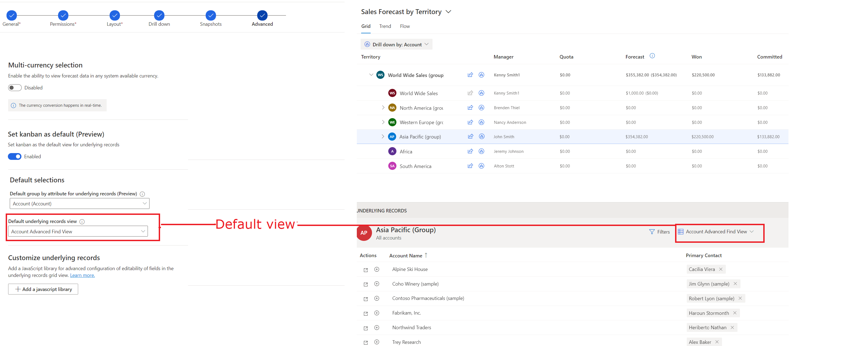
Task: Click the Grid tab in Sales Forecast view
Action: pos(365,25)
